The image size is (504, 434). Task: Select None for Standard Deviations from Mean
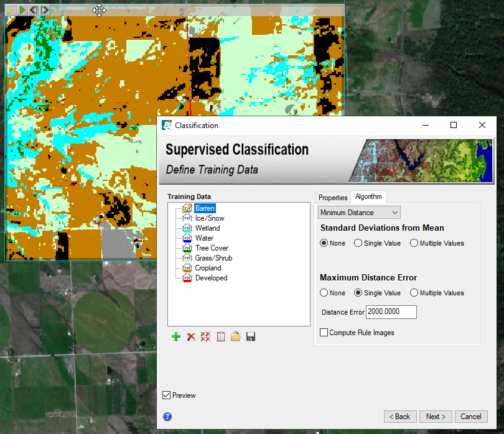(x=324, y=243)
